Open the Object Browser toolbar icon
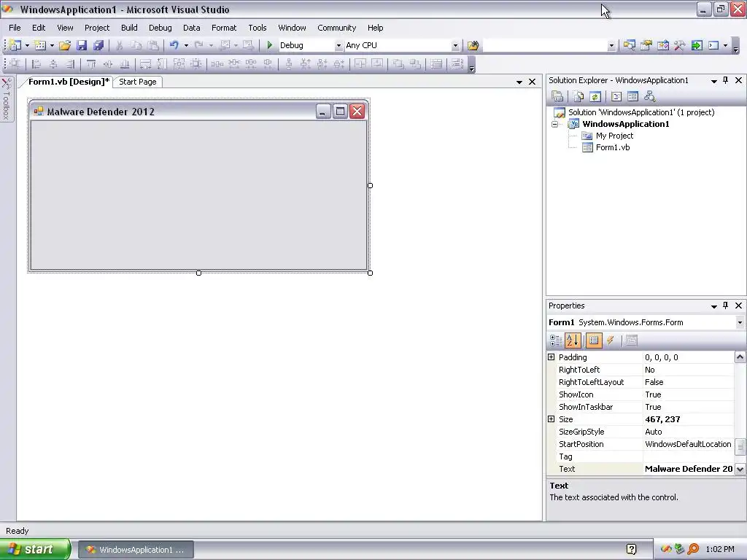Image resolution: width=747 pixels, height=560 pixels. 662,45
